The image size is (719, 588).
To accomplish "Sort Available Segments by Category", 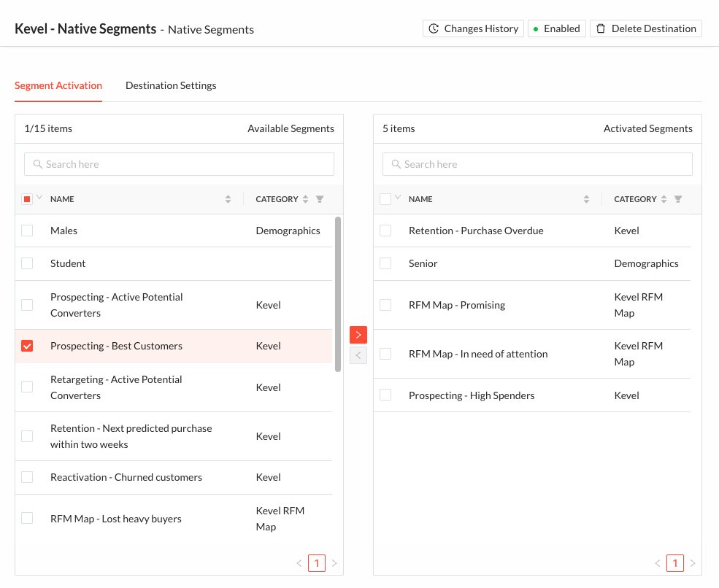I will click(x=305, y=199).
